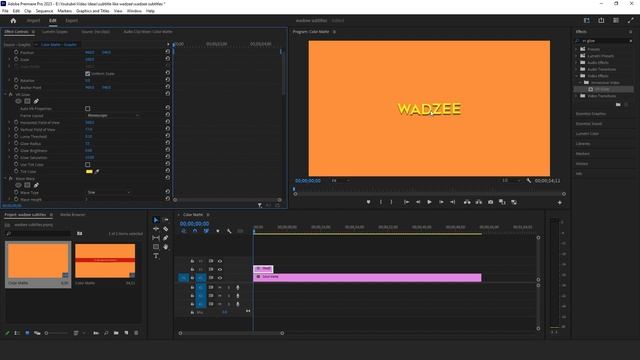Toggle V2 track output eye
The height and width of the screenshot is (360, 640).
220,269
